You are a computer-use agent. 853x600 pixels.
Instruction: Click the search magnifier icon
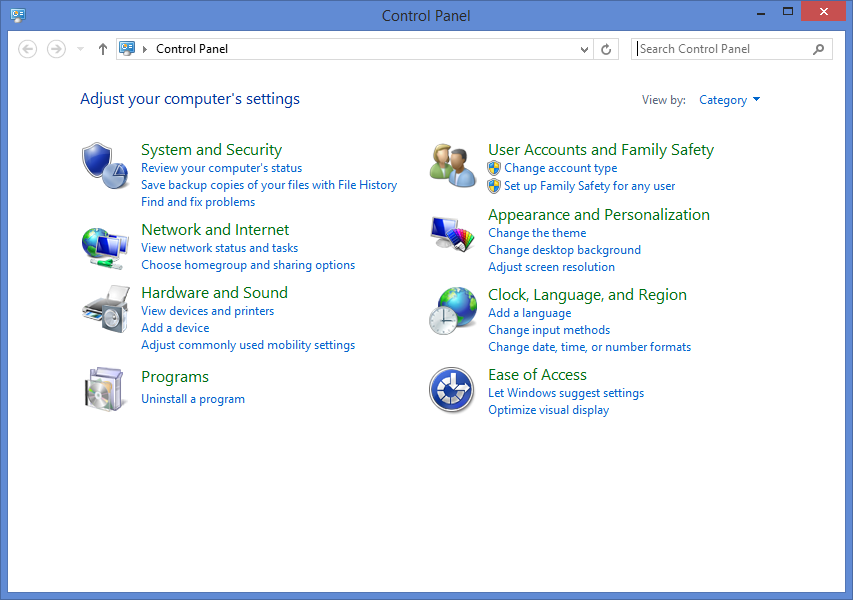coord(818,50)
